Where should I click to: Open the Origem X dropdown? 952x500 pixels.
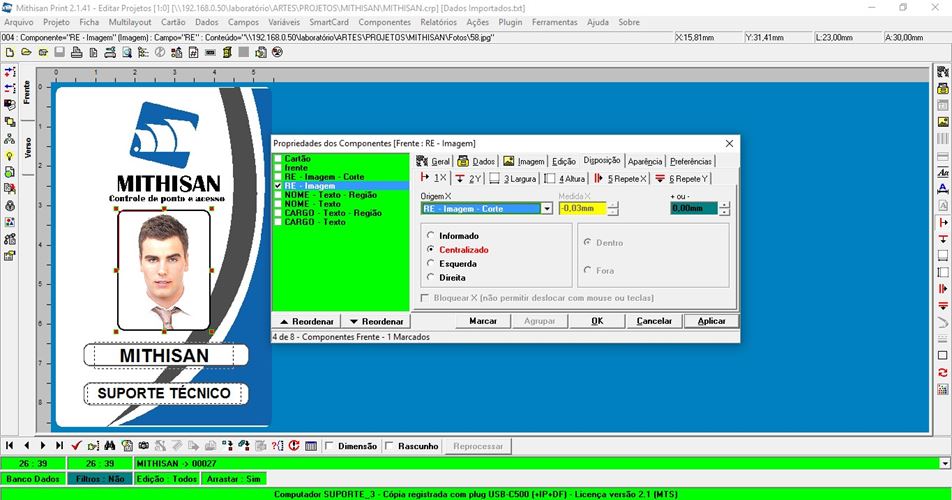546,209
